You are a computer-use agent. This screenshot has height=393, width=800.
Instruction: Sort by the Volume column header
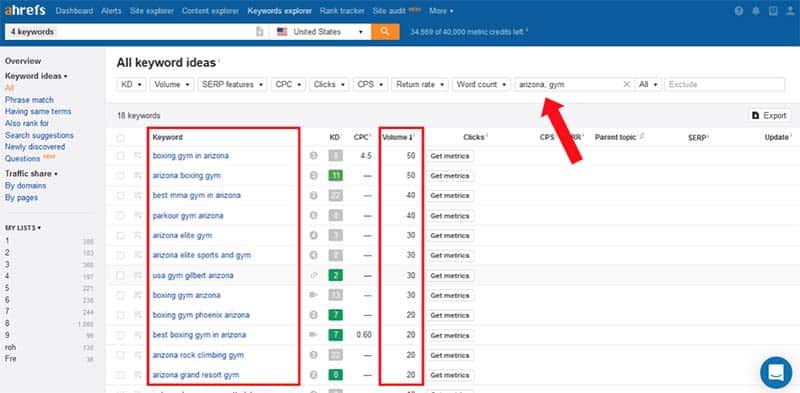[398, 137]
